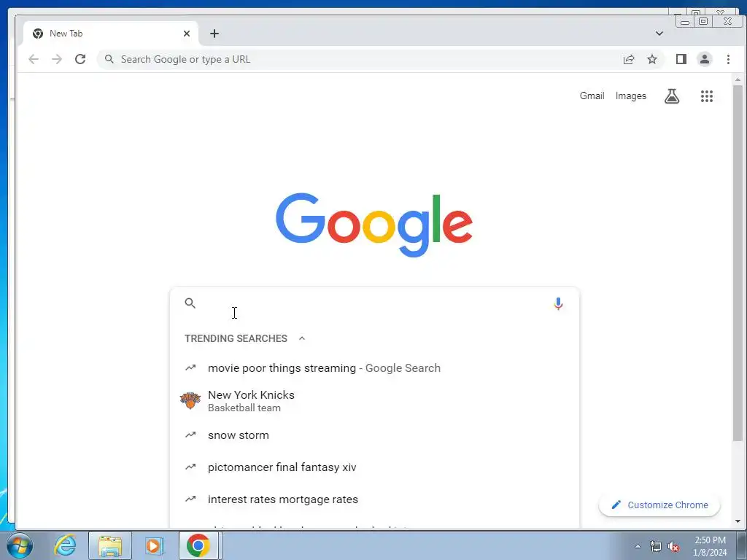The width and height of the screenshot is (747, 560).
Task: Choose interest rates mortgage rates suggestion
Action: (374, 499)
